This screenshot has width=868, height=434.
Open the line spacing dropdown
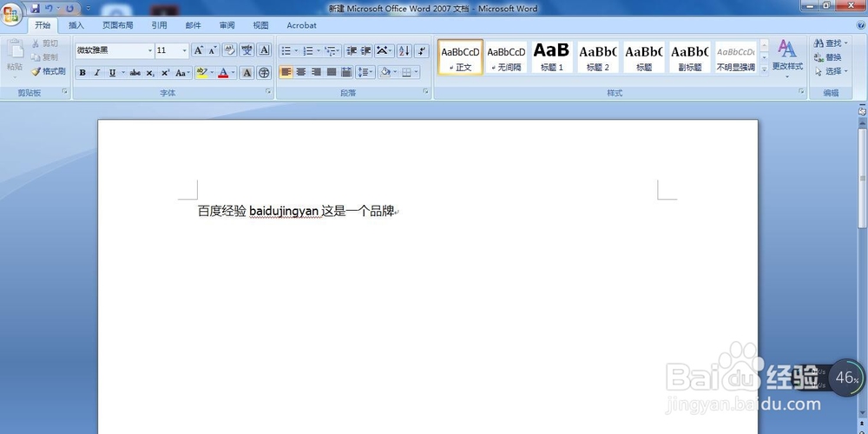point(365,72)
